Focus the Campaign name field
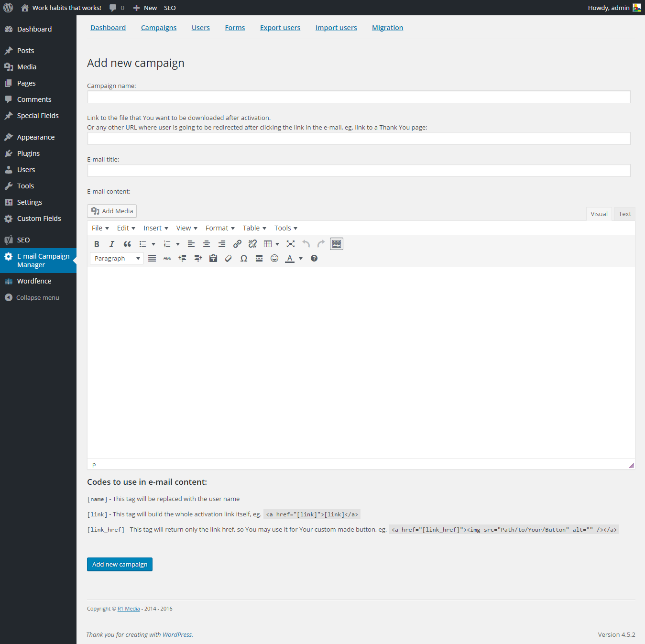Screen dimensions: 645x644 [359, 97]
